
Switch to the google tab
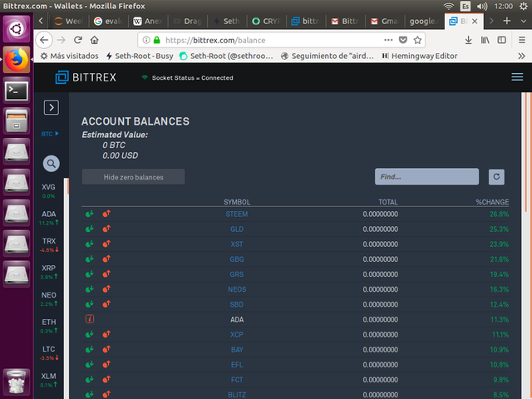point(425,22)
